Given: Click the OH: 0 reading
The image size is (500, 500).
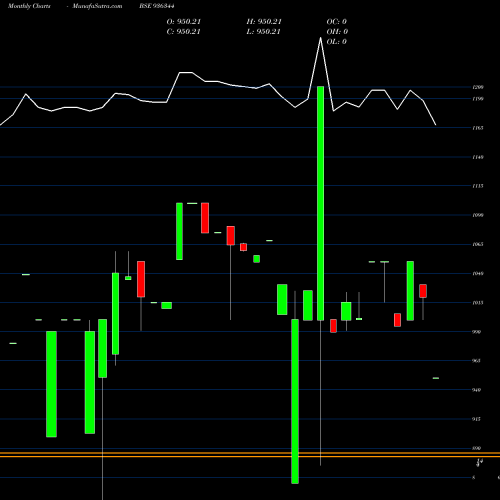Looking at the screenshot, I should tap(337, 32).
